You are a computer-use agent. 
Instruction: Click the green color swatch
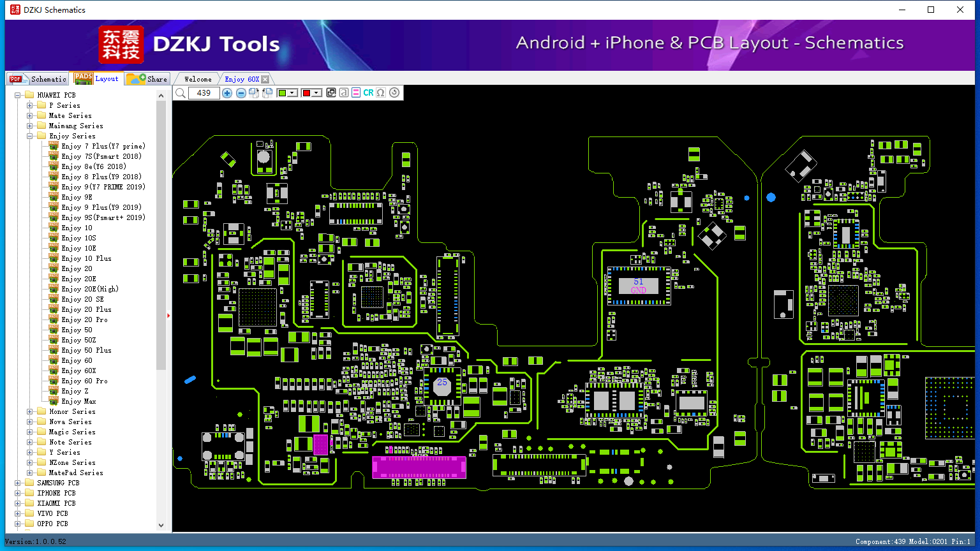pos(283,93)
